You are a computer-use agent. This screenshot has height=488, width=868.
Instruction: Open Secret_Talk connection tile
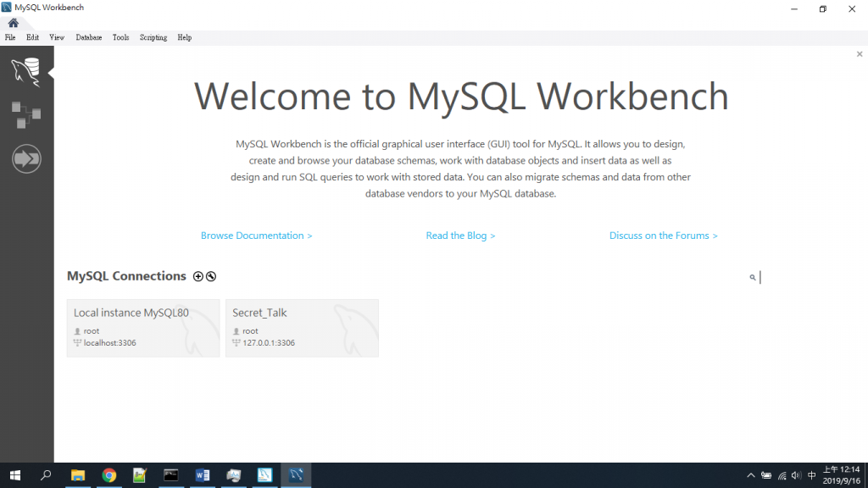click(303, 328)
